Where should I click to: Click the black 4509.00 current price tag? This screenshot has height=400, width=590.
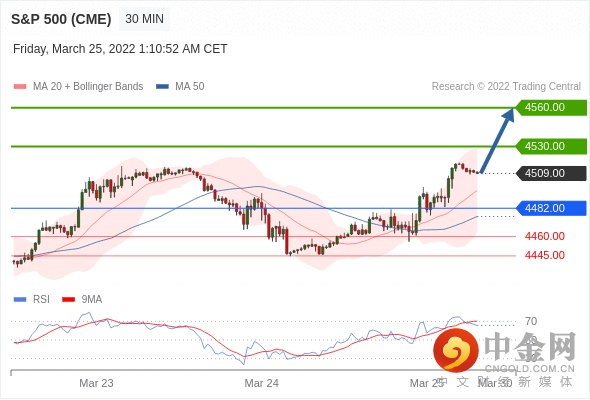coord(551,173)
